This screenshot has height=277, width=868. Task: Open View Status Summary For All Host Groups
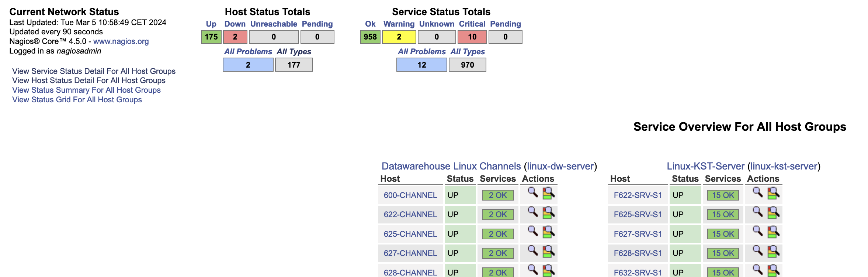coord(86,90)
